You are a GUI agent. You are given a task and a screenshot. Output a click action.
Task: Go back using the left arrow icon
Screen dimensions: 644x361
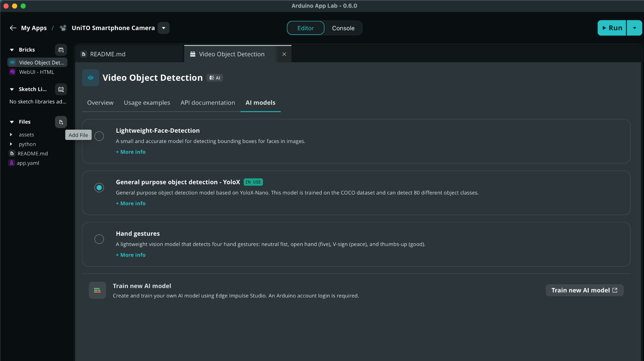point(13,28)
